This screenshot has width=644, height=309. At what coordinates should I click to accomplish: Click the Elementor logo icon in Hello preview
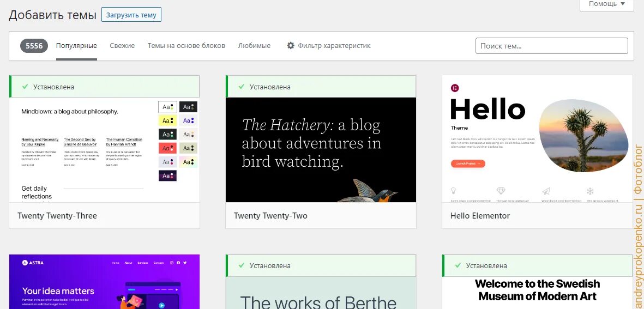pyautogui.click(x=455, y=88)
